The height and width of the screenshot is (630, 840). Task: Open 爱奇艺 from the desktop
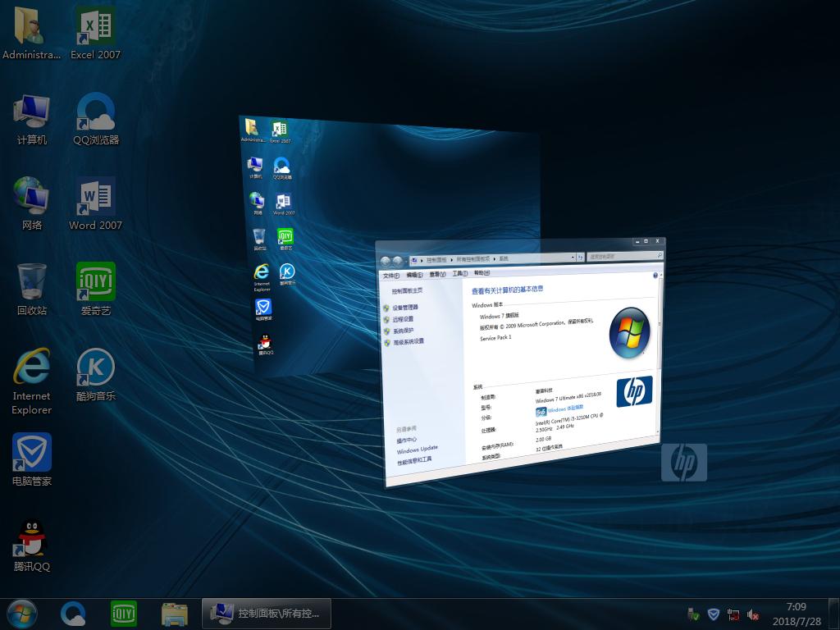tap(95, 279)
